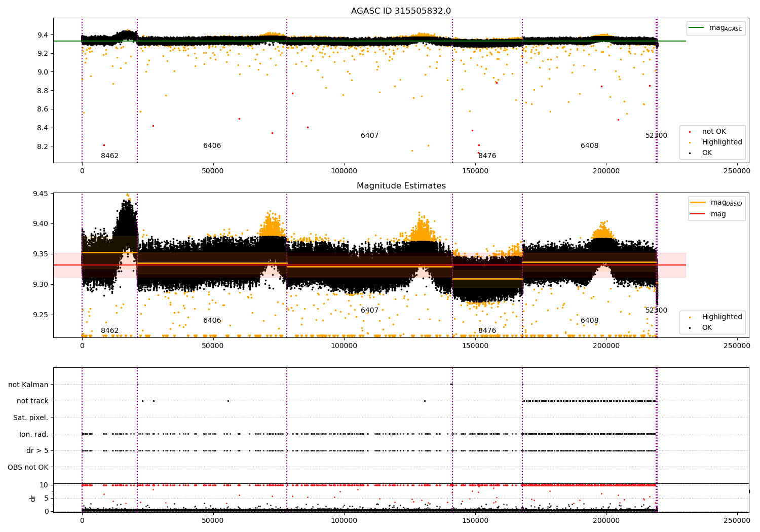Click the 'OBS not OK' row label
This screenshot has width=760, height=532.
pyautogui.click(x=28, y=468)
